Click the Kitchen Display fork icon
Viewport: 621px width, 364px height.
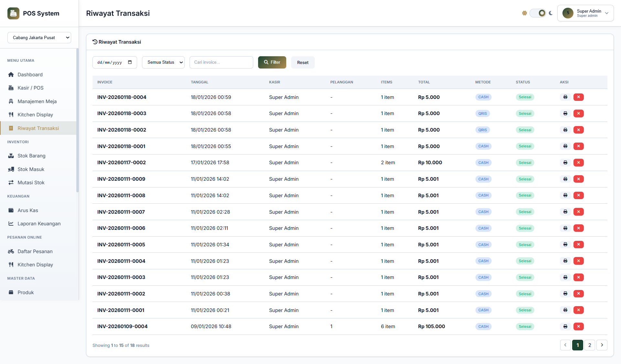[x=11, y=114]
